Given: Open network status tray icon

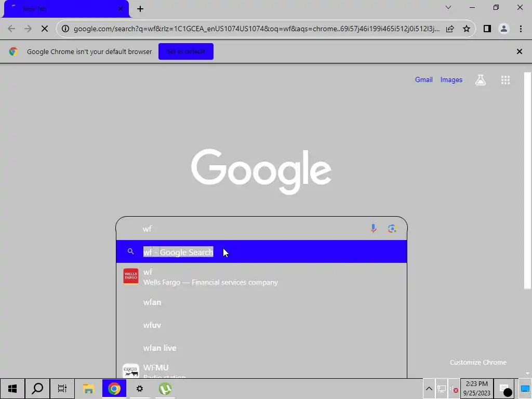Looking at the screenshot, I should (x=442, y=389).
